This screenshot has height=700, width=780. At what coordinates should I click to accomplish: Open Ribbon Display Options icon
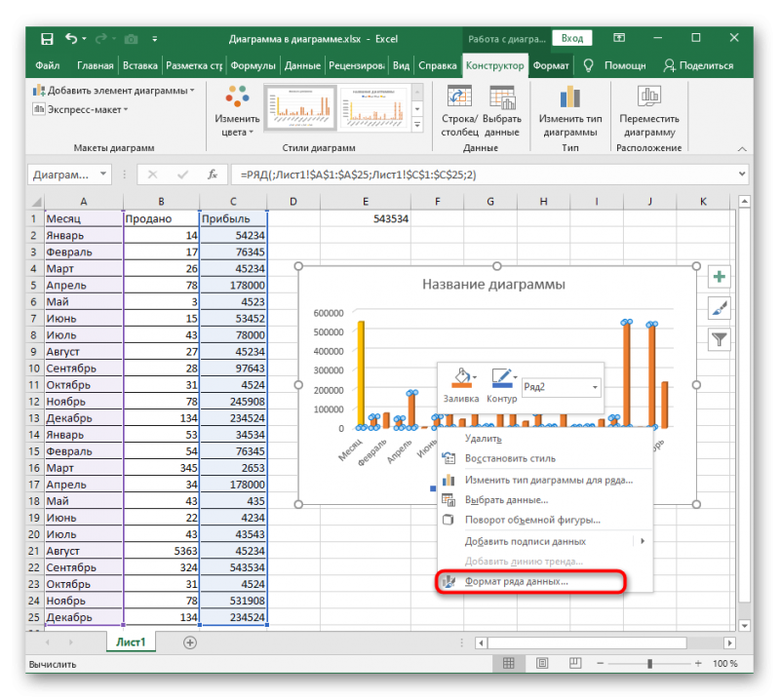[x=619, y=38]
